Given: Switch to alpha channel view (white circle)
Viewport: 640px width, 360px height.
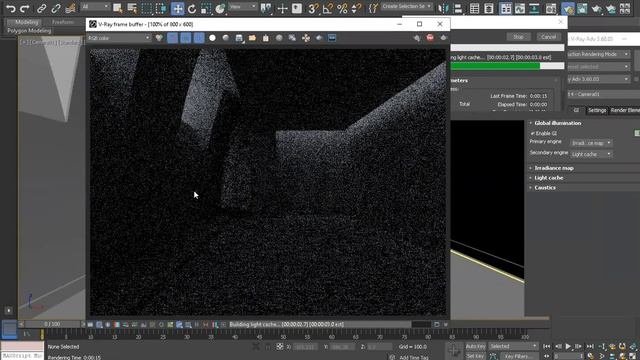Looking at the screenshot, I should (212, 38).
